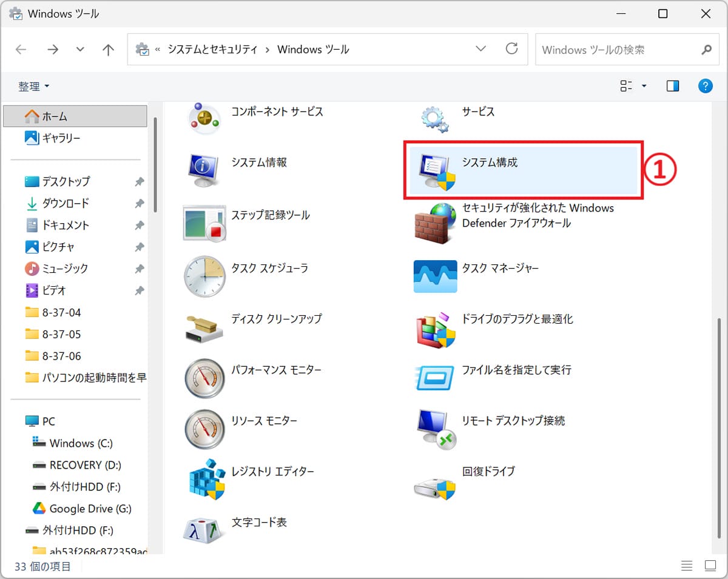Click the forward navigation arrow
Viewport: 728px width, 579px height.
(x=53, y=50)
